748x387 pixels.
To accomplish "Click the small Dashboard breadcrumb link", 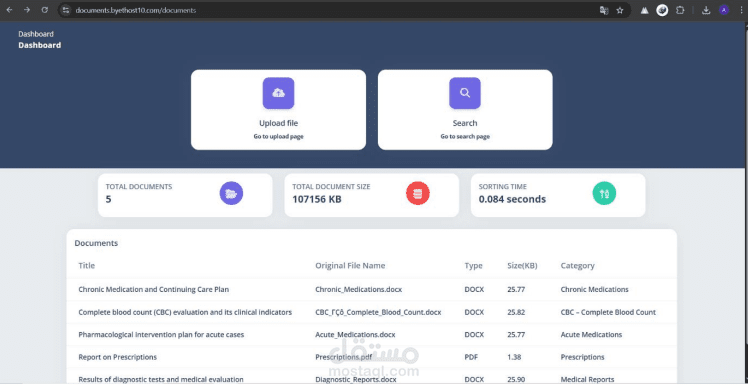I will (x=36, y=34).
